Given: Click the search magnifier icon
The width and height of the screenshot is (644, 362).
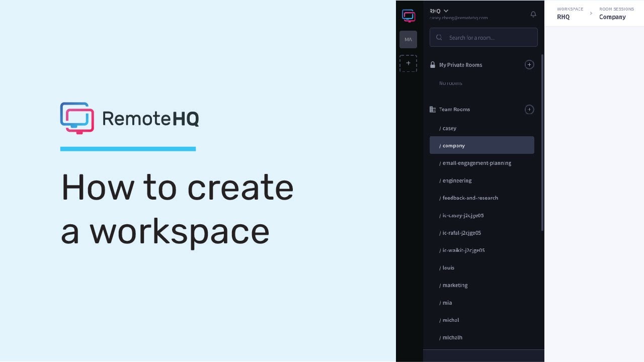Looking at the screenshot, I should click(x=439, y=37).
